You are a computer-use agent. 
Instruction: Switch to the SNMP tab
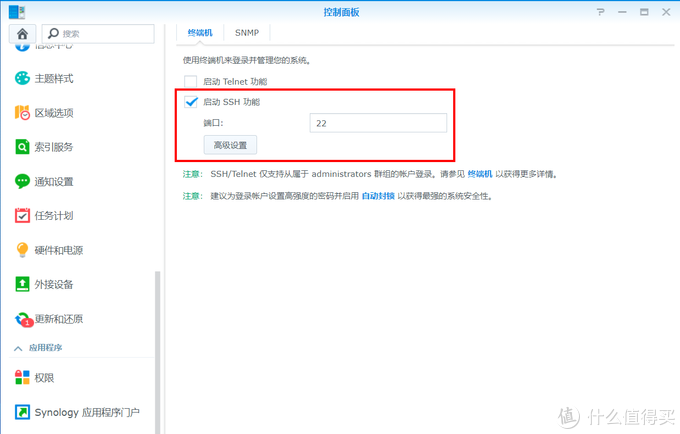(x=247, y=33)
